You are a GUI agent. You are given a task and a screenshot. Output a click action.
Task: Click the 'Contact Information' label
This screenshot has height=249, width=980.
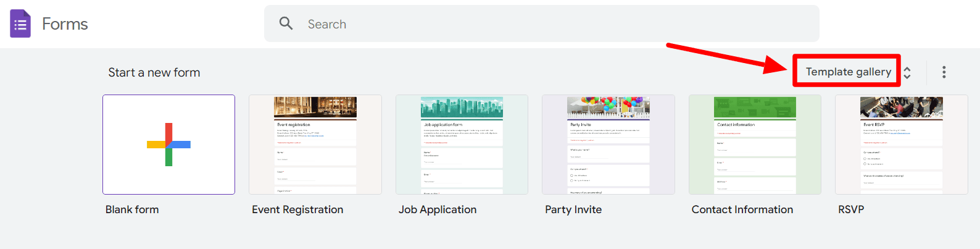click(x=742, y=209)
